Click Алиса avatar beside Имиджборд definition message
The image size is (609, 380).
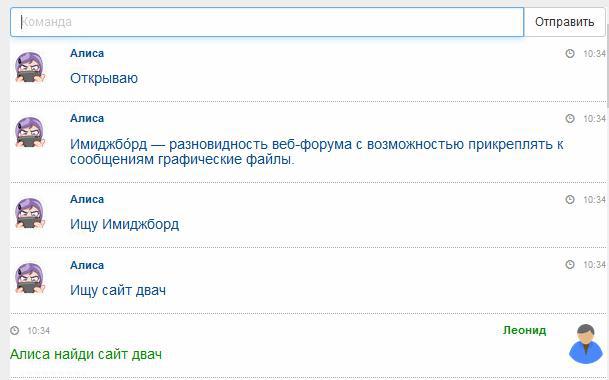[x=30, y=132]
